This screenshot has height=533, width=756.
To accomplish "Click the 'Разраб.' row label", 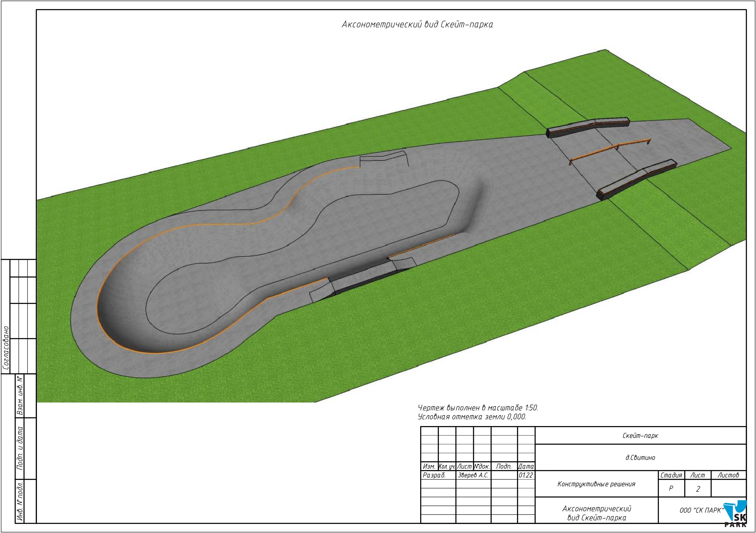I will (x=434, y=475).
